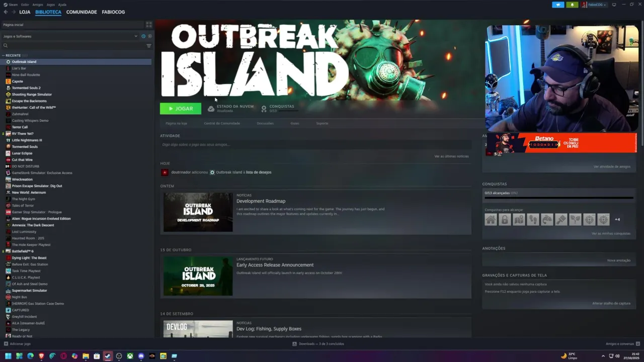This screenshot has width=644, height=362.
Task: Open the Exibir menu
Action: [x=25, y=5]
